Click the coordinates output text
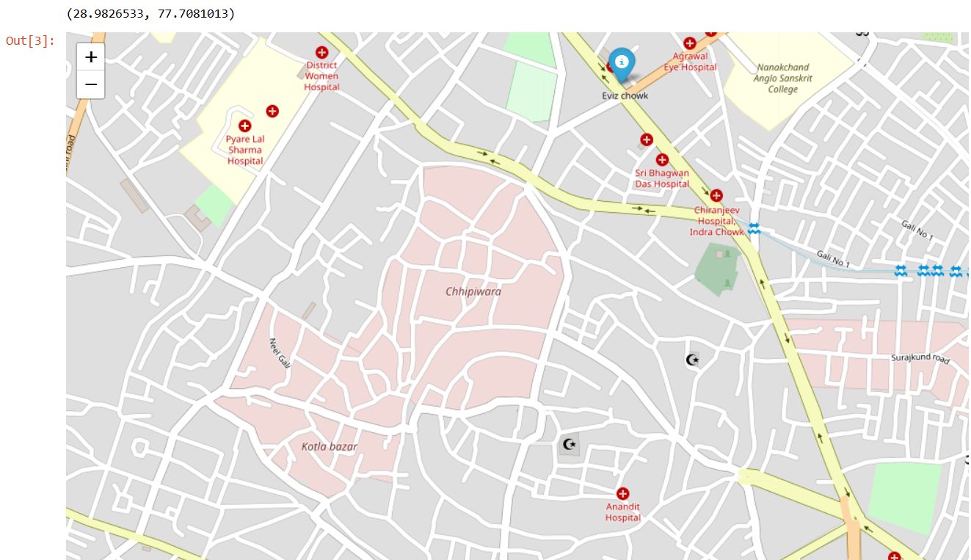971x560 pixels. click(150, 14)
